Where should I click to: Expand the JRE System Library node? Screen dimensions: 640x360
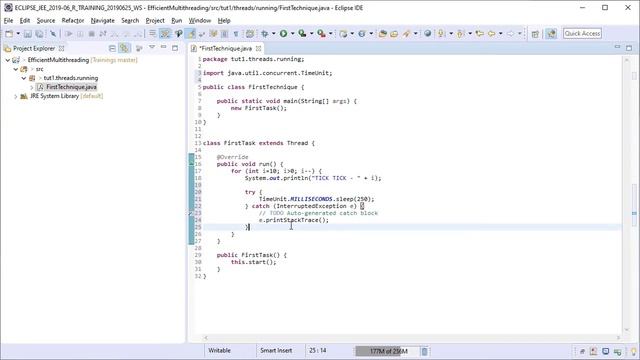[16, 96]
